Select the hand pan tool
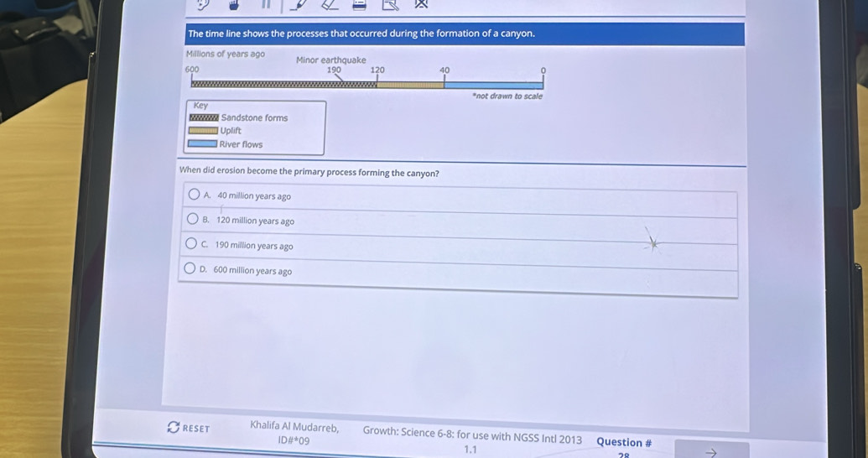Viewport: 868px width, 458px height. click(234, 5)
